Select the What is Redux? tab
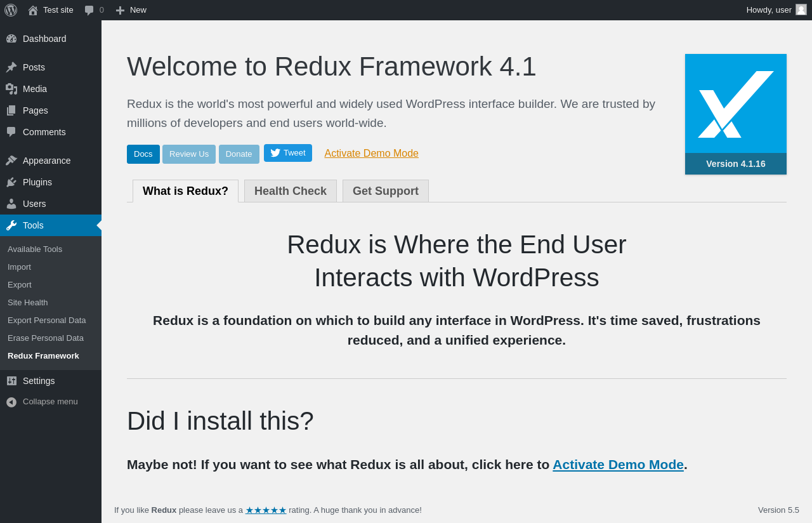 coord(185,191)
